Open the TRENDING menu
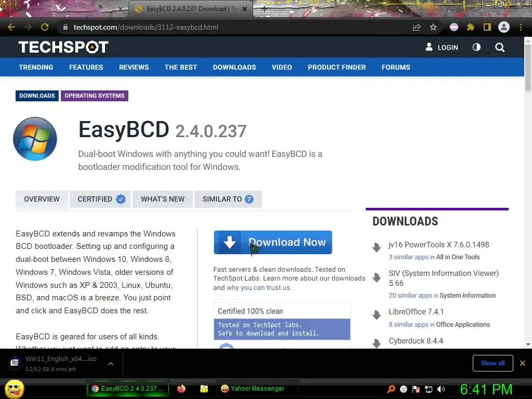Screen dimensions: 532x399 36,67
